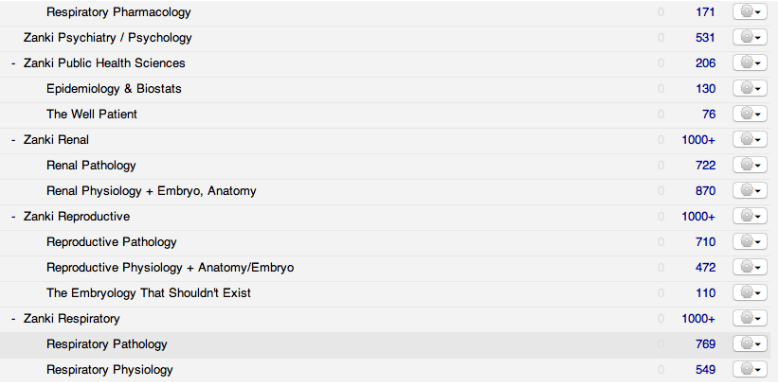The height and width of the screenshot is (382, 778).
Task: Open gear options for The Embryology That Shouldn't Exist
Action: pos(750,293)
